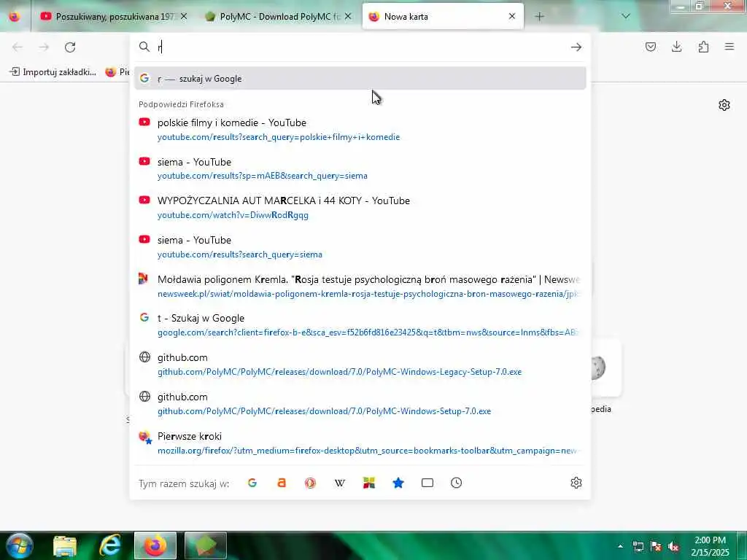This screenshot has height=560, width=747.
Task: Select 'r — szukaj w Google' suggestion
Action: 360,79
